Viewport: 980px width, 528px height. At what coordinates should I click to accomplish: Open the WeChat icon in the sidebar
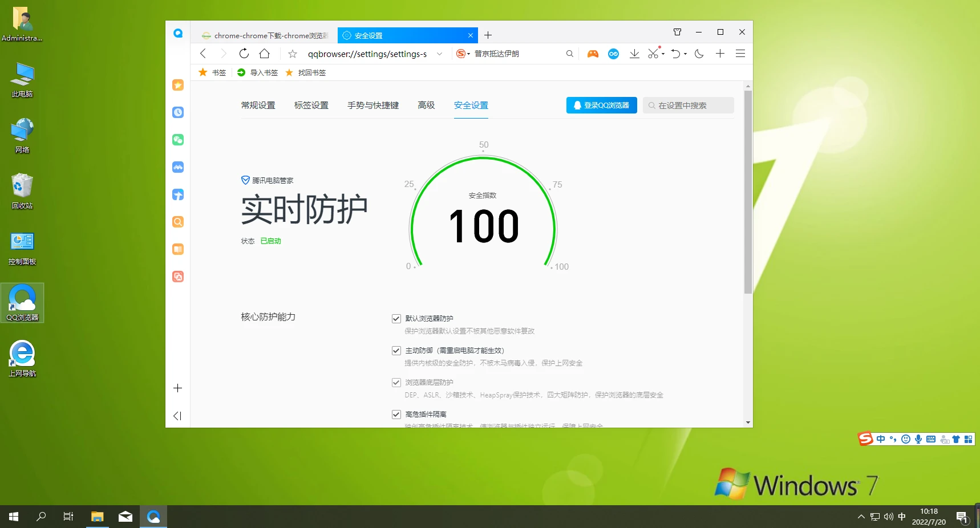click(x=178, y=140)
